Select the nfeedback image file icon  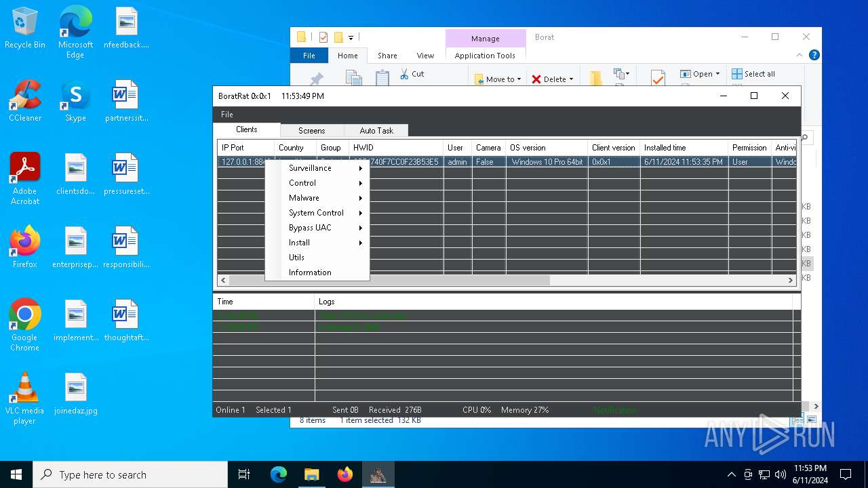(126, 28)
